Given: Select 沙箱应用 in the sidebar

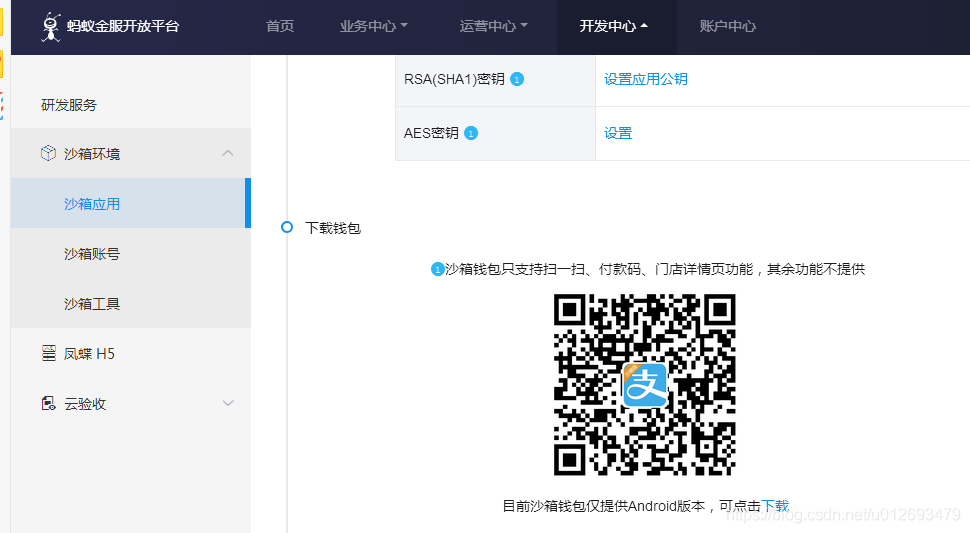Looking at the screenshot, I should (131, 203).
